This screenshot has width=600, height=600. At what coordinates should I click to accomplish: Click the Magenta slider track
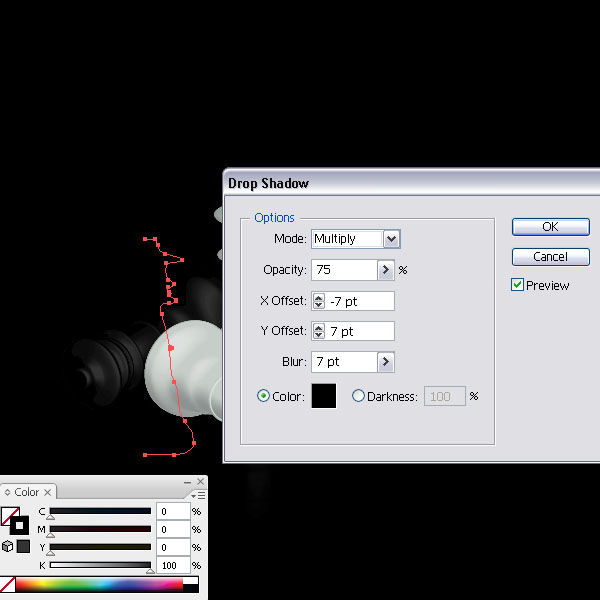(100, 529)
